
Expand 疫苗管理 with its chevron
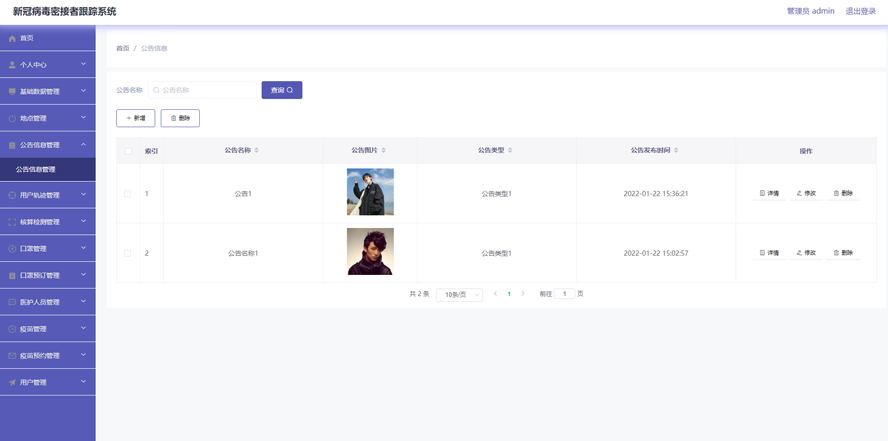(83, 328)
